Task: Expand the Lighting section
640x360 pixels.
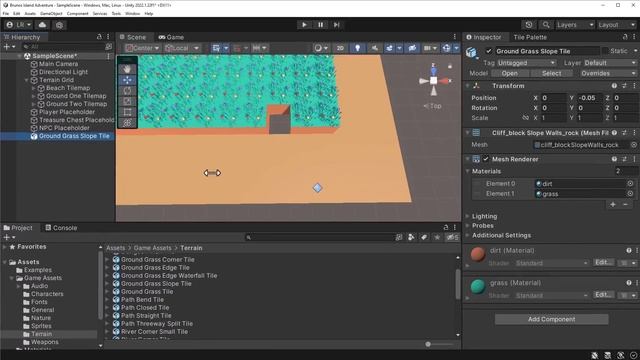Action: (484, 216)
